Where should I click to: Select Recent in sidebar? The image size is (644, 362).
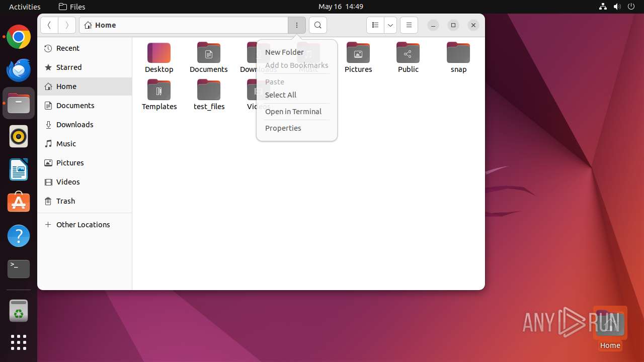tap(85, 48)
